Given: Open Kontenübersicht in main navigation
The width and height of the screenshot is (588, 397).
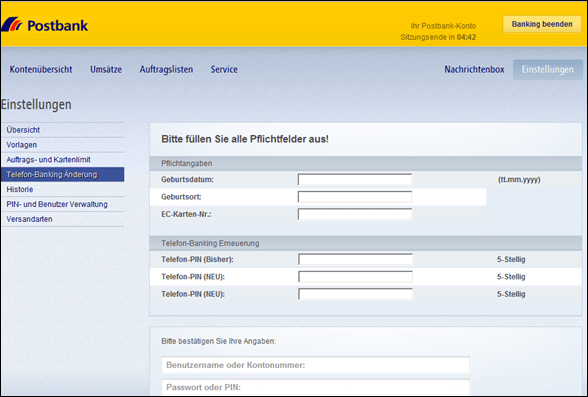Looking at the screenshot, I should [41, 69].
